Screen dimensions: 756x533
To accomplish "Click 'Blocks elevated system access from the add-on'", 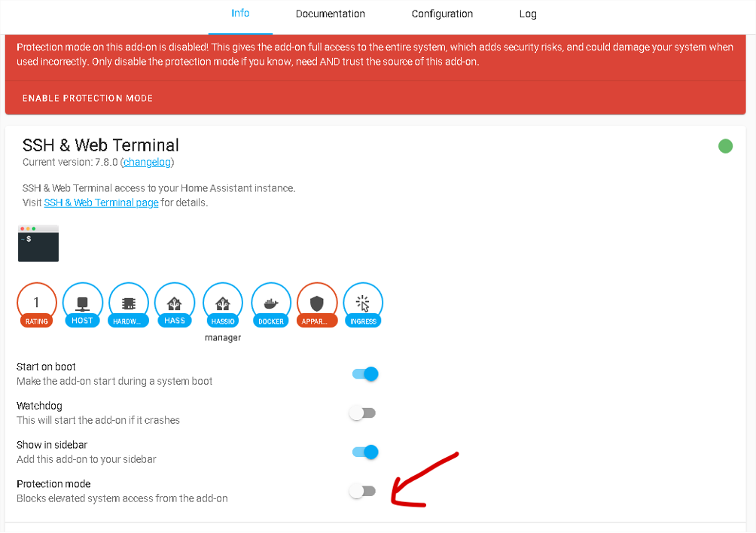I will (x=122, y=498).
